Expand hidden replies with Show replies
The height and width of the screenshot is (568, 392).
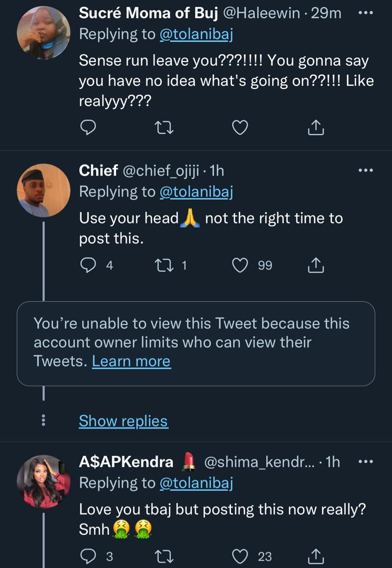click(x=123, y=421)
